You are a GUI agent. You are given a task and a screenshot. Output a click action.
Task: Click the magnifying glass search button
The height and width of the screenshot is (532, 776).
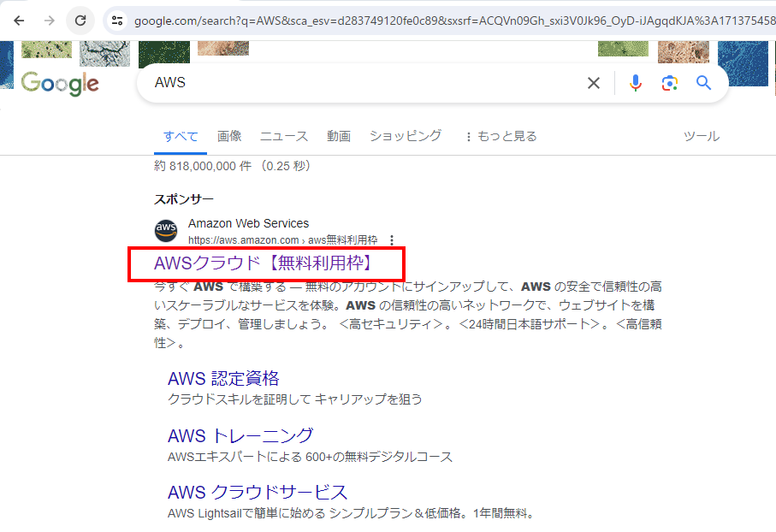point(703,83)
